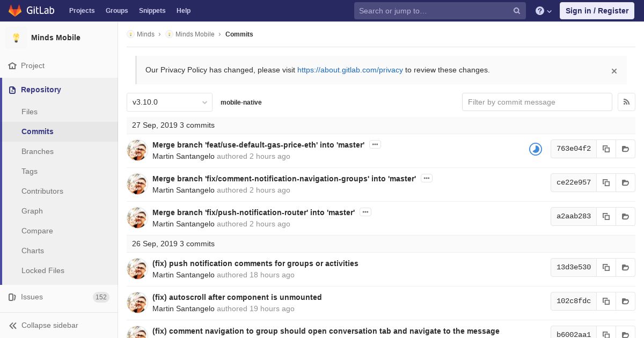The image size is (644, 338).
Task: Open Help in the navbar
Action: (x=184, y=11)
